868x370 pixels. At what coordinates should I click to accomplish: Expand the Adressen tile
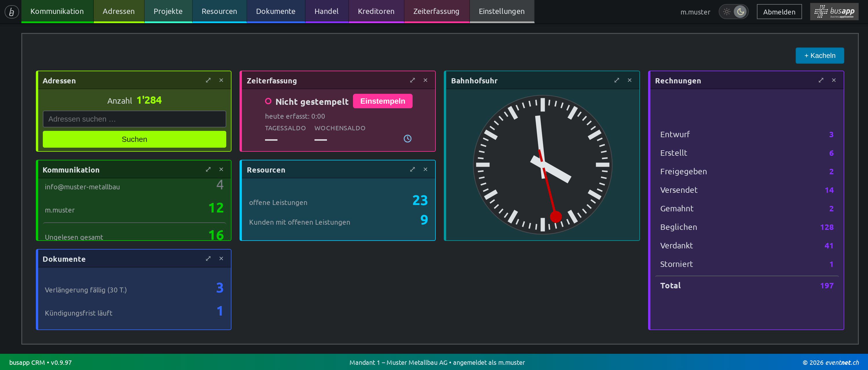(208, 80)
